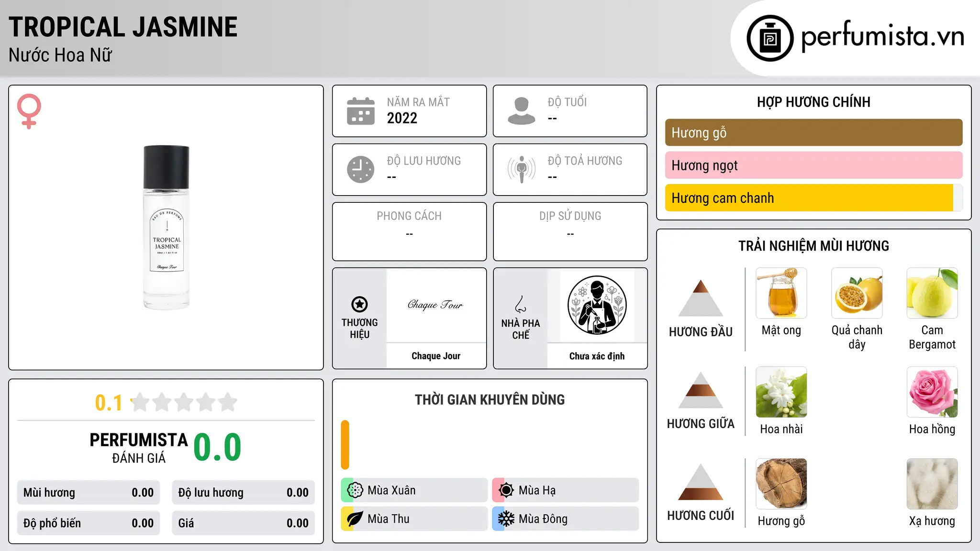Click the perfumista.vn site name
Image resolution: width=980 pixels, height=551 pixels.
(x=882, y=36)
